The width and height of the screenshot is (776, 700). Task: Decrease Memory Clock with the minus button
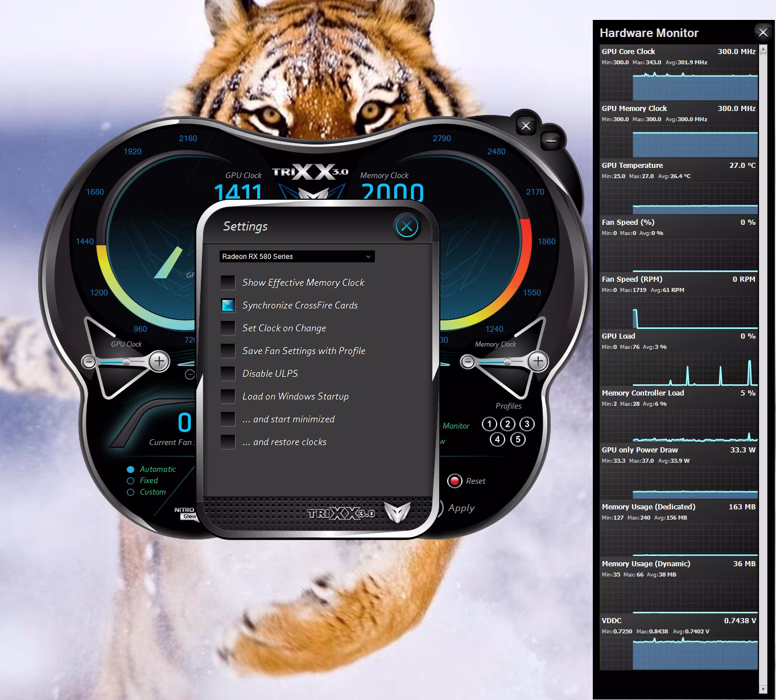tap(468, 361)
